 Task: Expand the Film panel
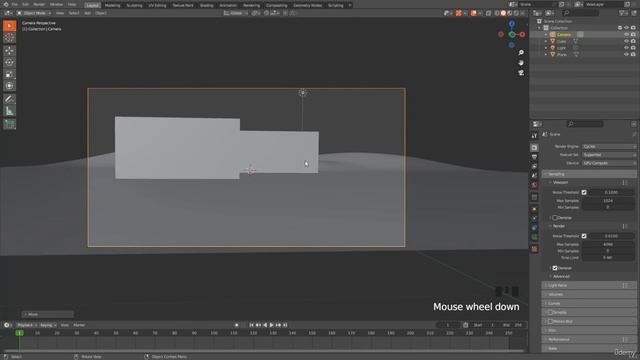pyautogui.click(x=589, y=330)
